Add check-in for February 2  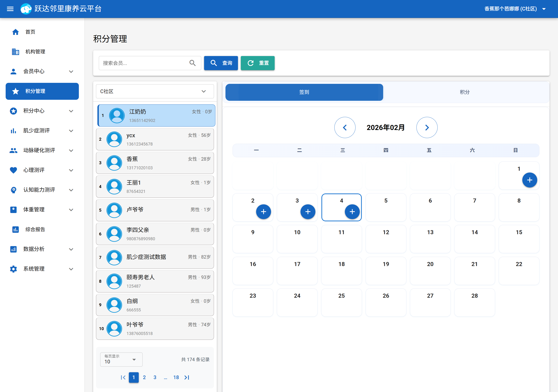coord(263,212)
